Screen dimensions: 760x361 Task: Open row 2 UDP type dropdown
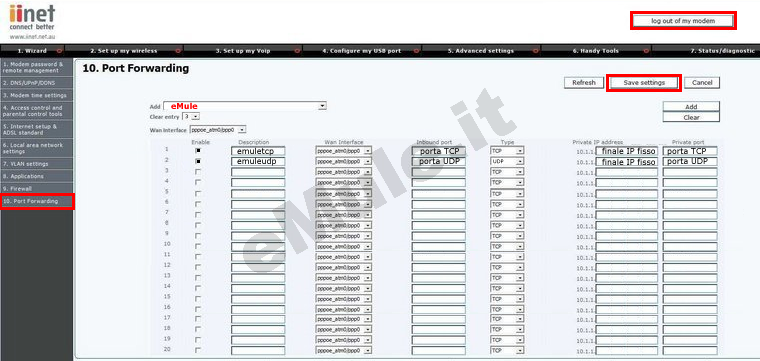click(507, 161)
